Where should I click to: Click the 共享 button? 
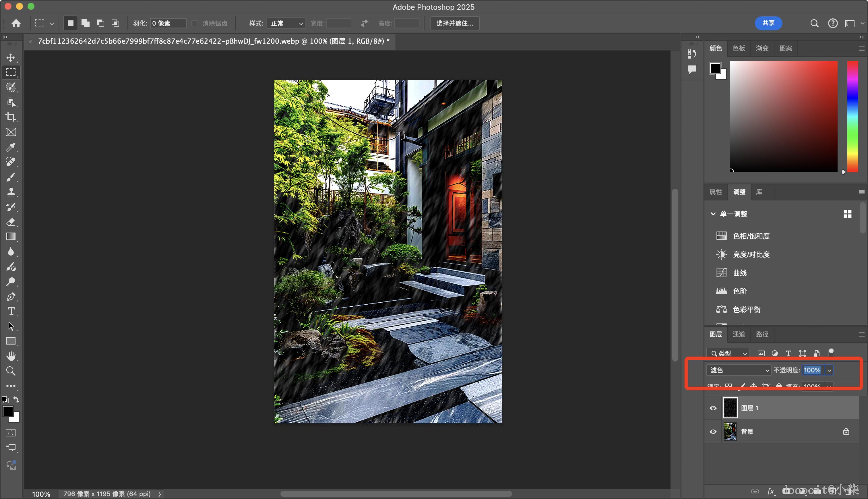coord(768,23)
